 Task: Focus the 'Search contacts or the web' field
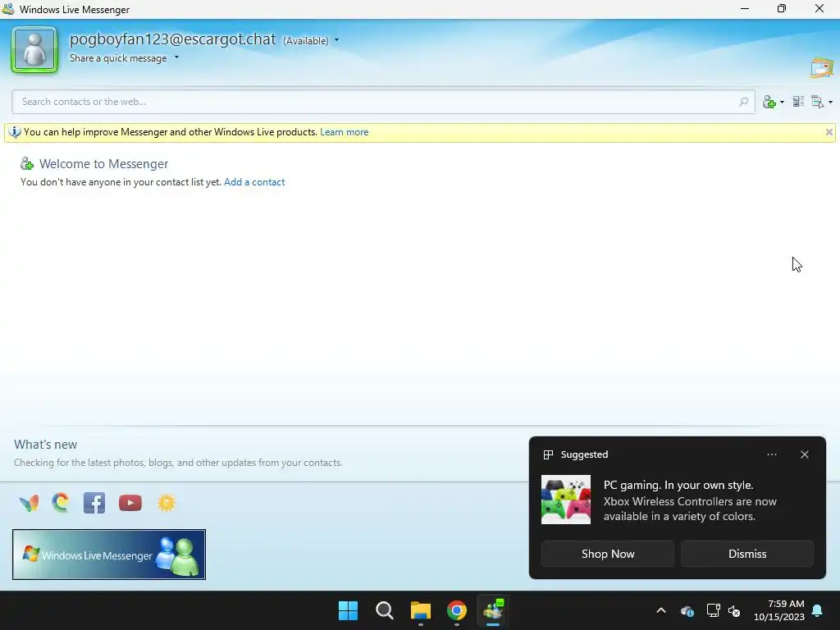[x=383, y=102]
